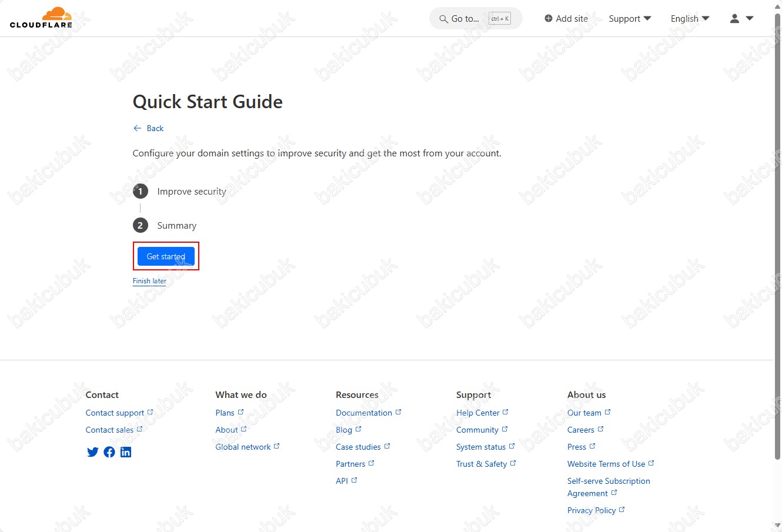Click the vertical page scrollbar
782x532 pixels.
pos(778,235)
